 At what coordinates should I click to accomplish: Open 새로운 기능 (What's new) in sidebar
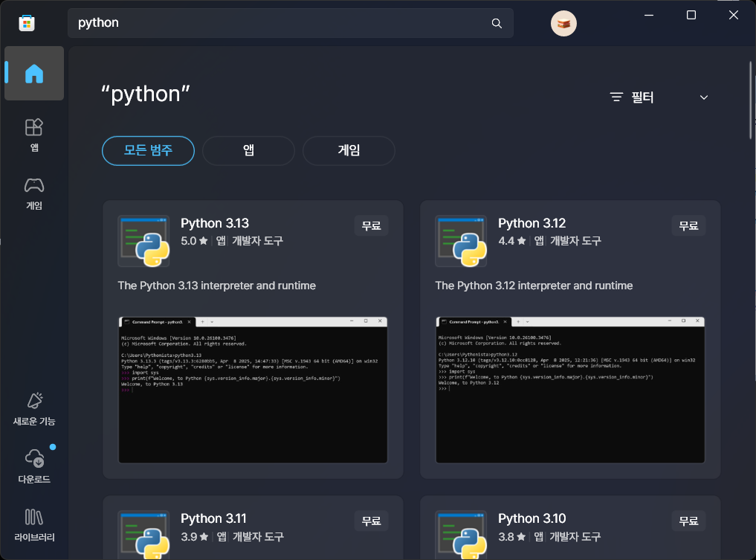tap(34, 409)
